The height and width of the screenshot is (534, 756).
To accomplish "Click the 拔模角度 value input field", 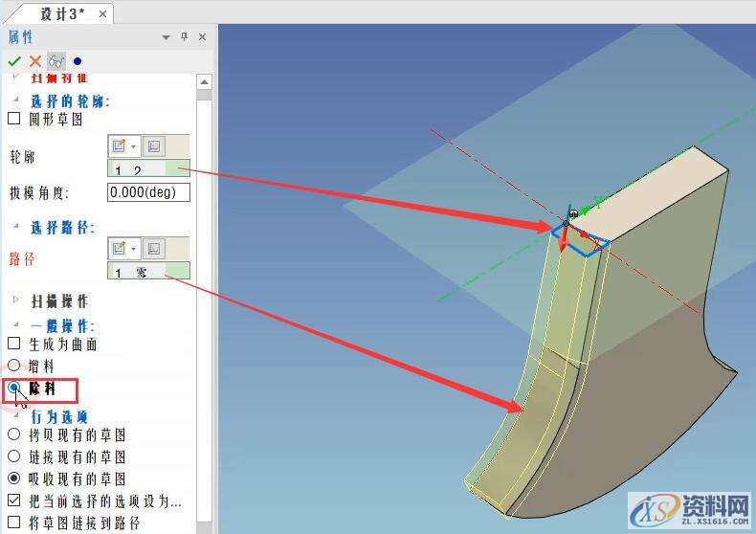I will click(149, 191).
